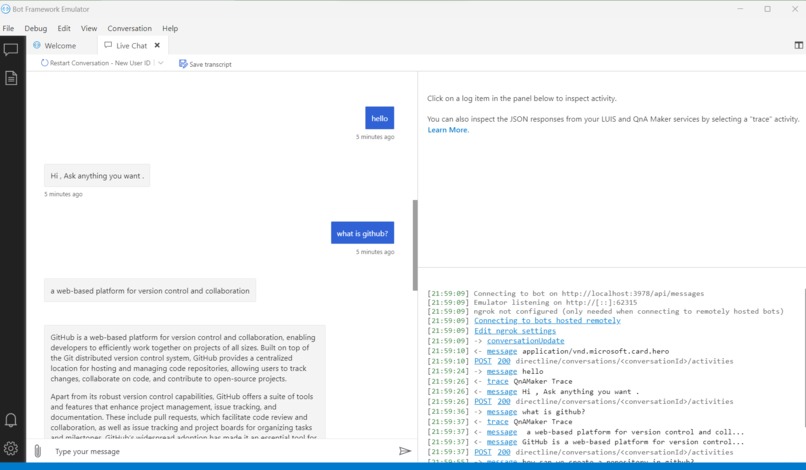The width and height of the screenshot is (806, 470).
Task: Select the long GitHub description bot message
Action: pos(185,382)
